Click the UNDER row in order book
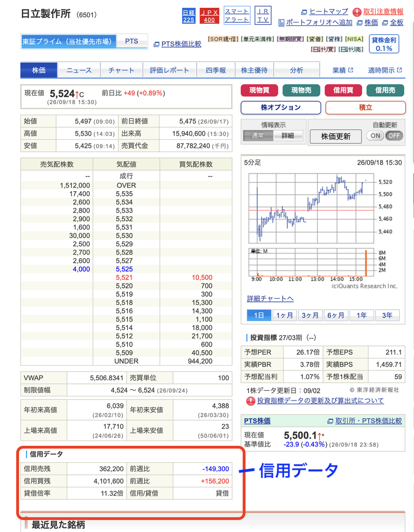Viewport: 414px width, 532px height. (126, 361)
